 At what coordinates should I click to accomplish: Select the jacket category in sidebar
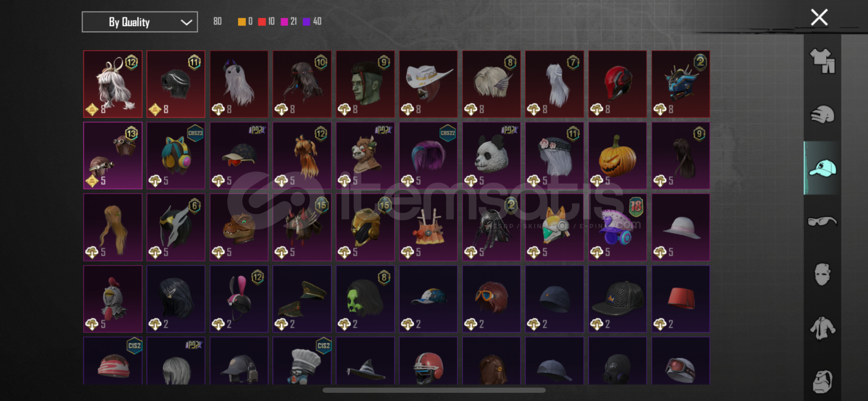[822, 328]
